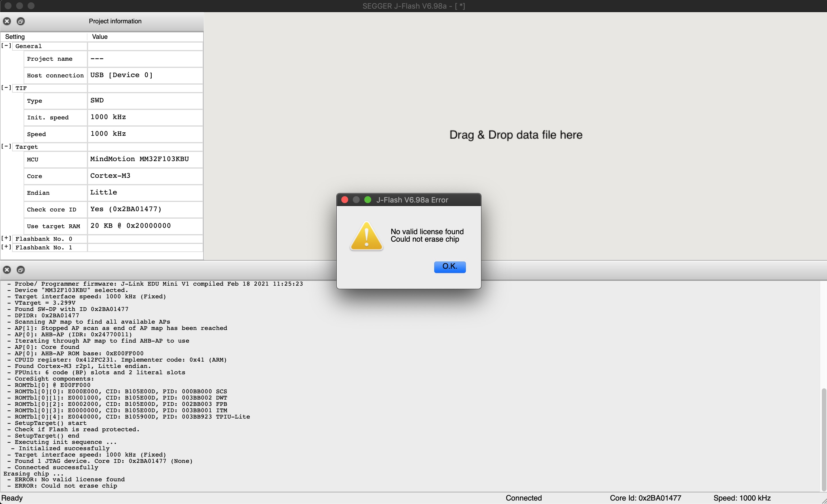
Task: Click the 'ERROR: No valid license found' log line
Action: (x=66, y=479)
